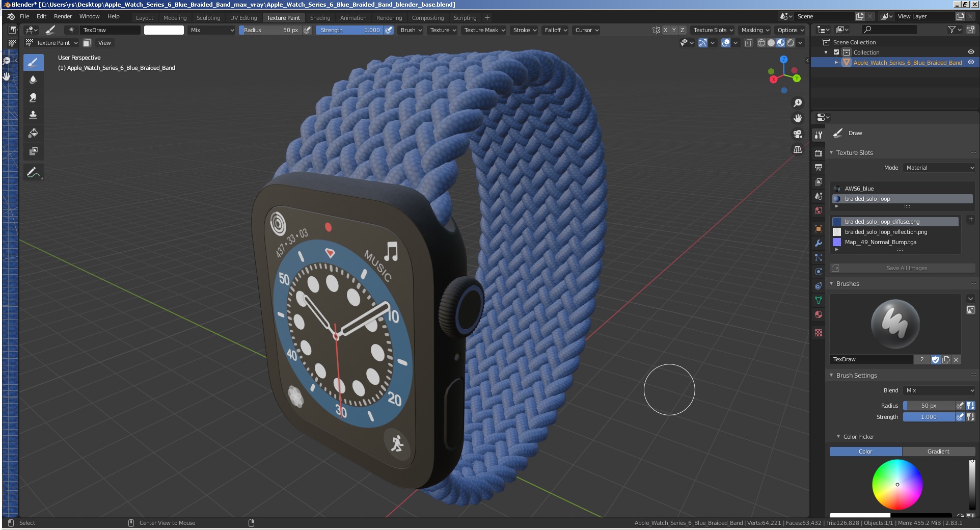Switch to the UV Editing workspace tab
The width and height of the screenshot is (980, 530).
tap(243, 17)
